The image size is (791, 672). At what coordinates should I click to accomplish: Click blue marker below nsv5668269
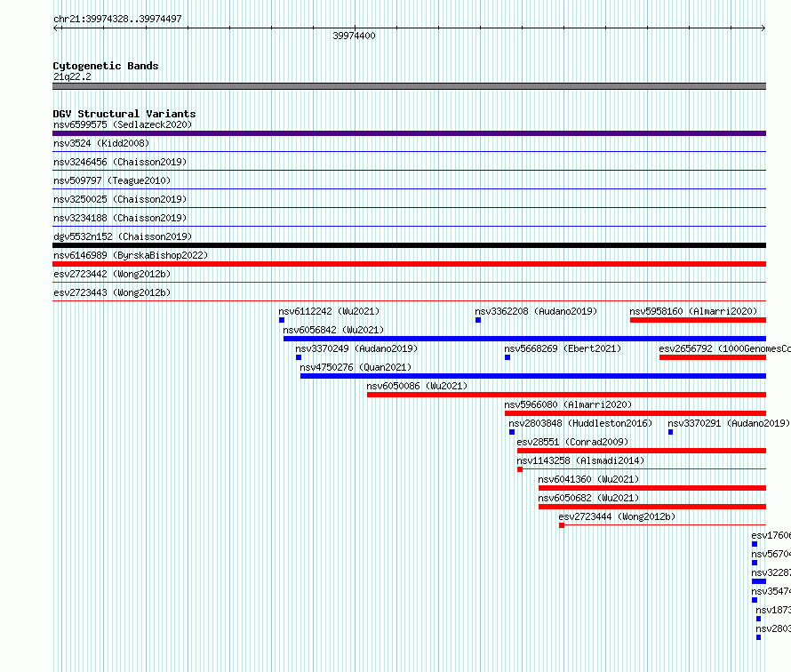[507, 357]
